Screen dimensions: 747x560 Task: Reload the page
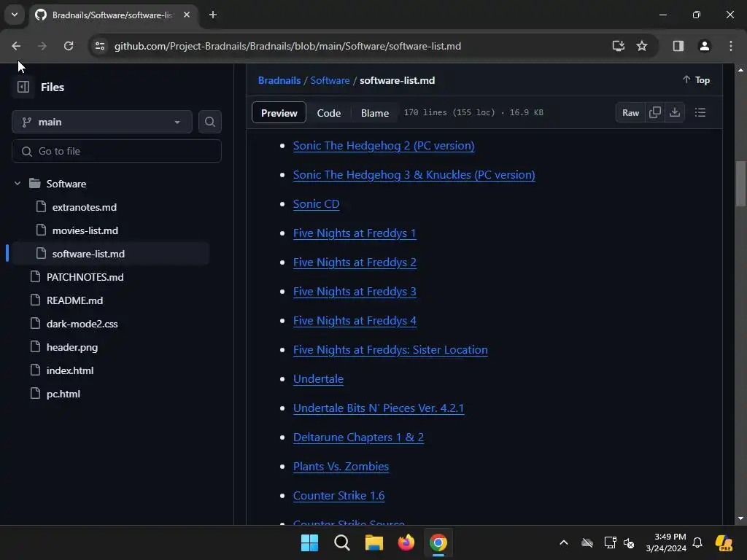69,46
